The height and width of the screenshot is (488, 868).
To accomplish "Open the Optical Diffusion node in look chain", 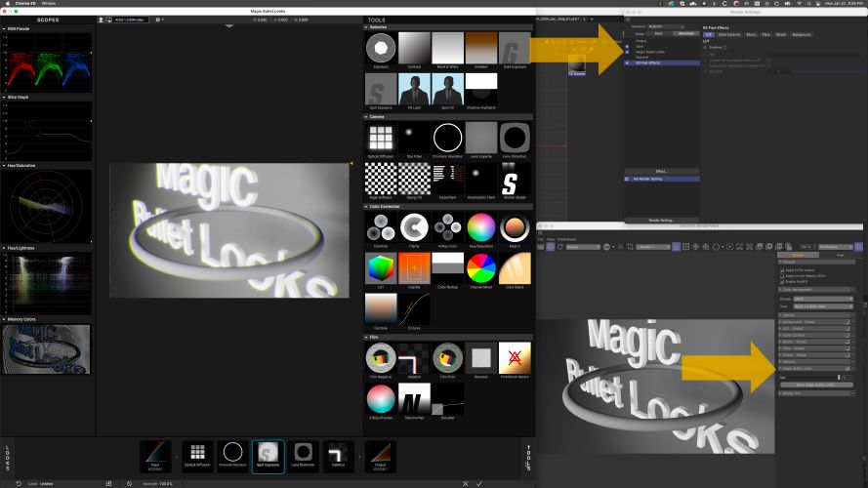I will 197,456.
